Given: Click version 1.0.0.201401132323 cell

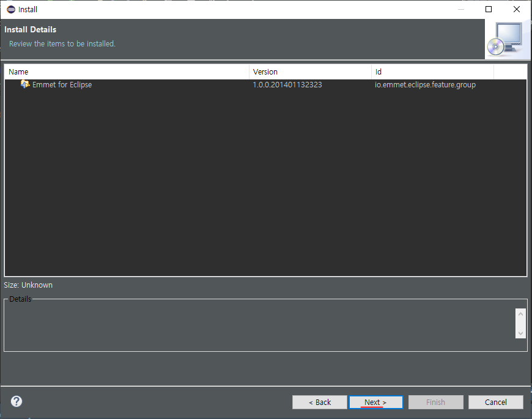Looking at the screenshot, I should click(x=287, y=85).
